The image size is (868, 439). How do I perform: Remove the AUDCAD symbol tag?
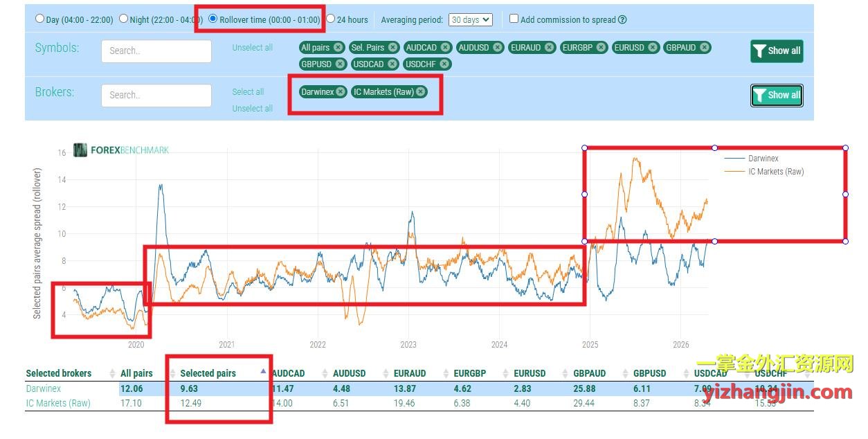coord(445,48)
